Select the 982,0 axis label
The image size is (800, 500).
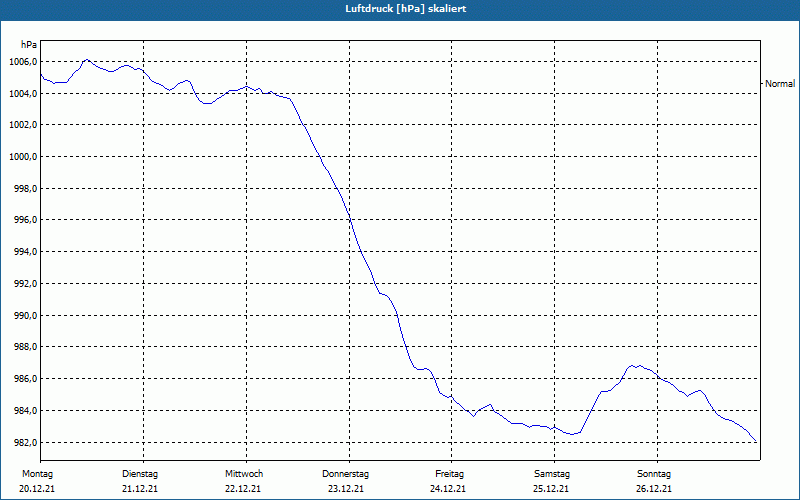26,442
